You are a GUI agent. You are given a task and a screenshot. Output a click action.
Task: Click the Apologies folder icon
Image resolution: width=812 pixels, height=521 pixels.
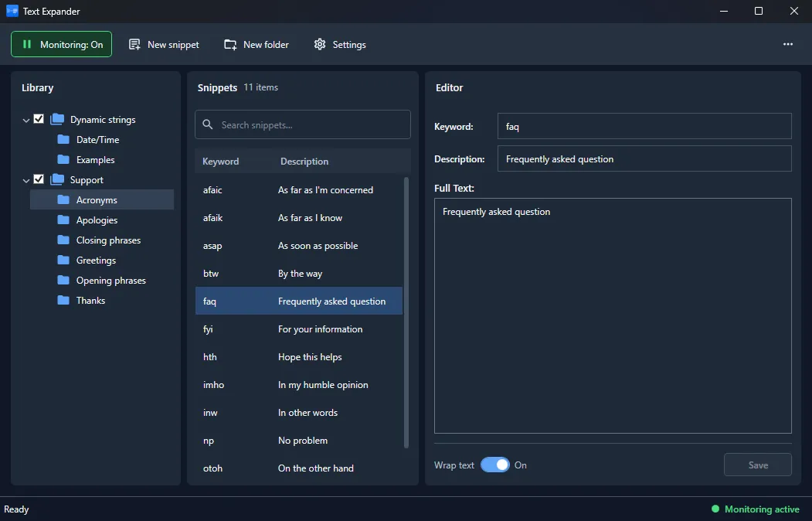point(63,220)
